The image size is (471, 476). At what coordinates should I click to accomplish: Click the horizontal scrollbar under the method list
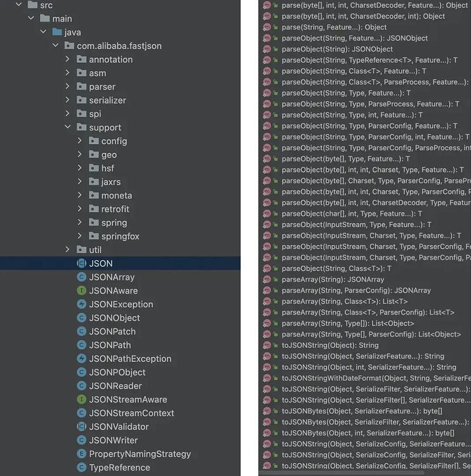tap(342, 473)
